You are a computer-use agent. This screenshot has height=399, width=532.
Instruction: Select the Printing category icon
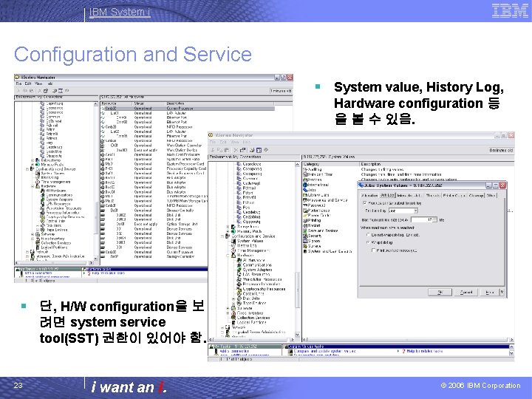pos(305,220)
